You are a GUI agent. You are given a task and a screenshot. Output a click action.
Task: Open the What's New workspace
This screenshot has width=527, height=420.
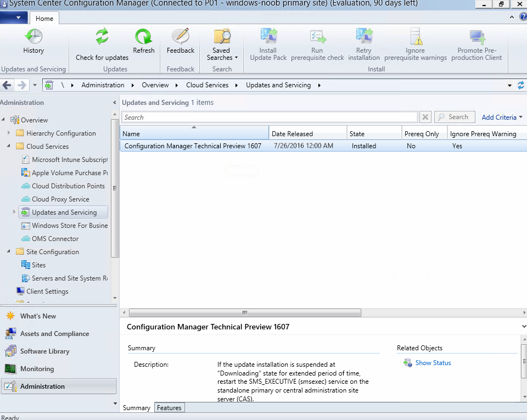pyautogui.click(x=59, y=316)
